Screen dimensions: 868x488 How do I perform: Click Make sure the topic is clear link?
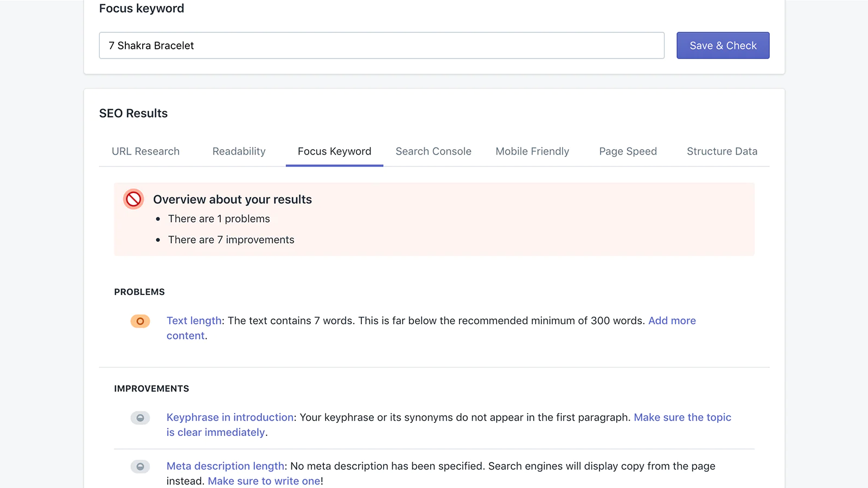[682, 418]
